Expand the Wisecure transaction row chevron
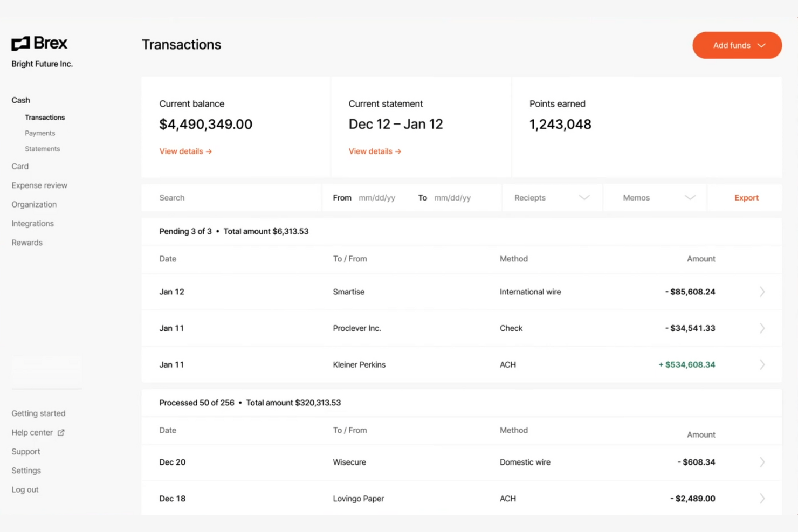The height and width of the screenshot is (532, 798). click(761, 462)
